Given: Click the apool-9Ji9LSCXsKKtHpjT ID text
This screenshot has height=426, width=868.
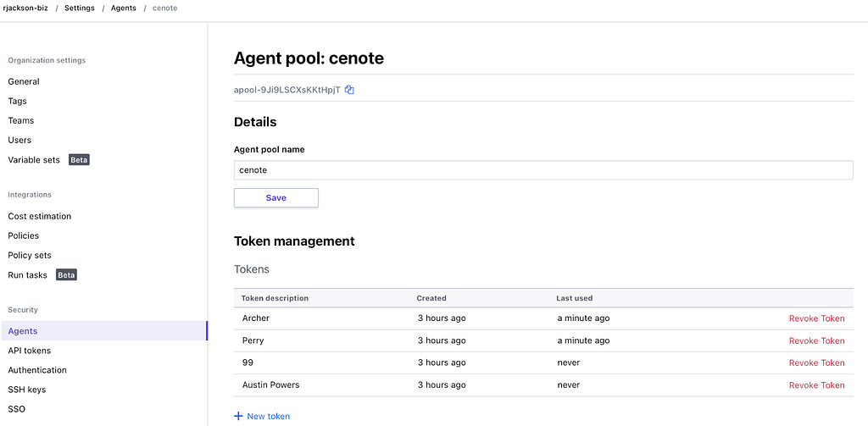Looking at the screenshot, I should click(x=287, y=90).
